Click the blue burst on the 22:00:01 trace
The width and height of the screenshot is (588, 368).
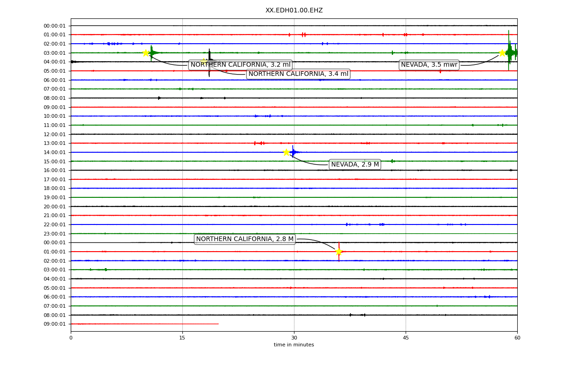[x=382, y=224]
